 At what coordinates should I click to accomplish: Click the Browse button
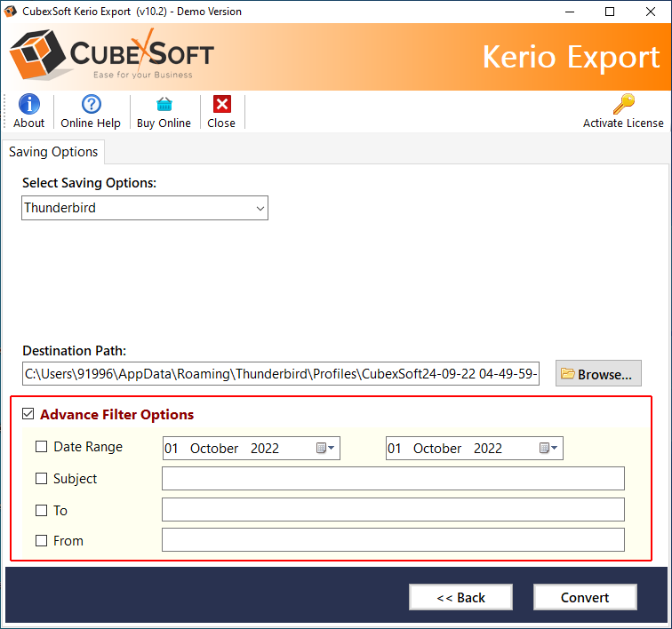pos(598,374)
